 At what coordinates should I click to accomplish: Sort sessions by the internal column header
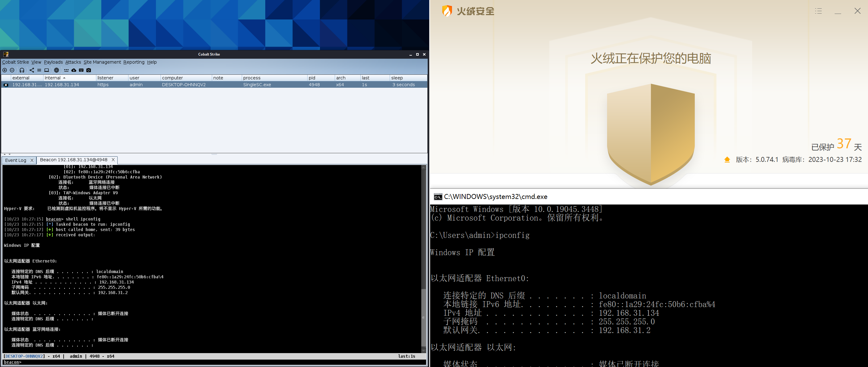coord(53,78)
